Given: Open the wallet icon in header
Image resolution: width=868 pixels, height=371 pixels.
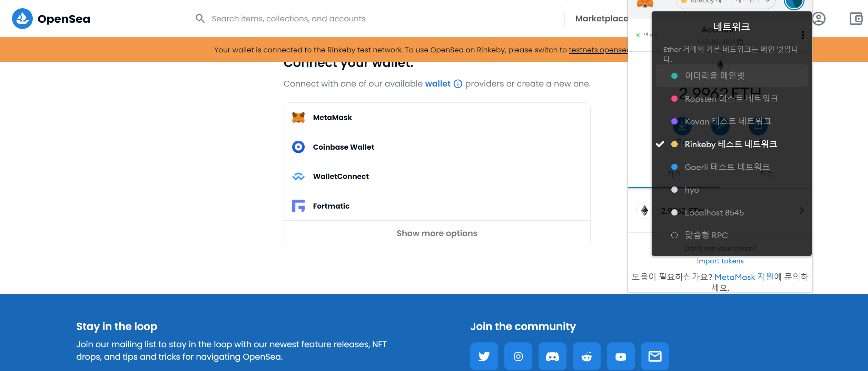Looking at the screenshot, I should point(856,19).
